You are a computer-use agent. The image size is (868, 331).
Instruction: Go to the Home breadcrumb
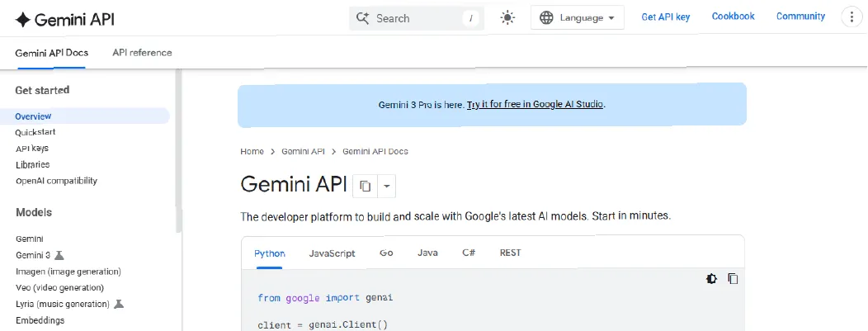click(x=252, y=151)
